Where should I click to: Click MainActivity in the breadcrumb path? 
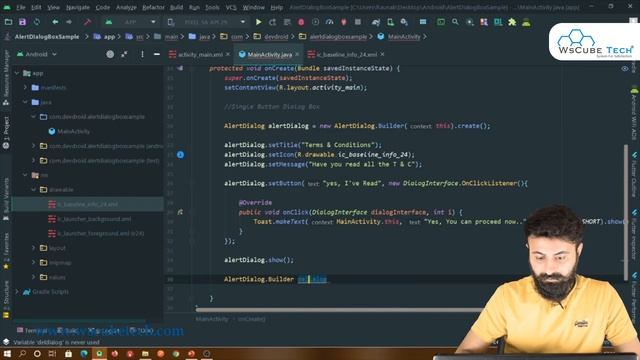pyautogui.click(x=404, y=37)
